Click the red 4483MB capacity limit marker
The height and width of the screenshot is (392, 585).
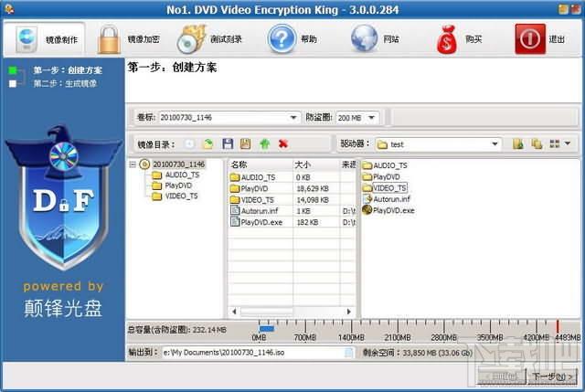(x=558, y=326)
